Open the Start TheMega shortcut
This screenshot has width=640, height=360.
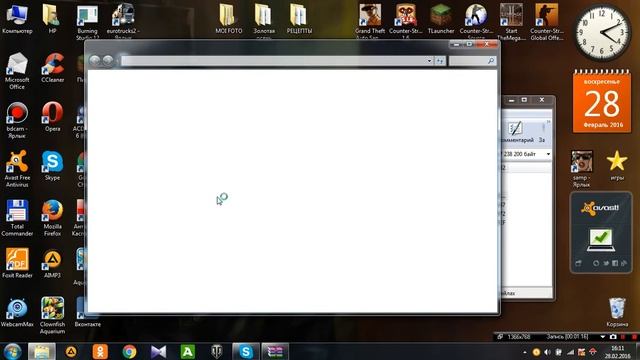511,21
